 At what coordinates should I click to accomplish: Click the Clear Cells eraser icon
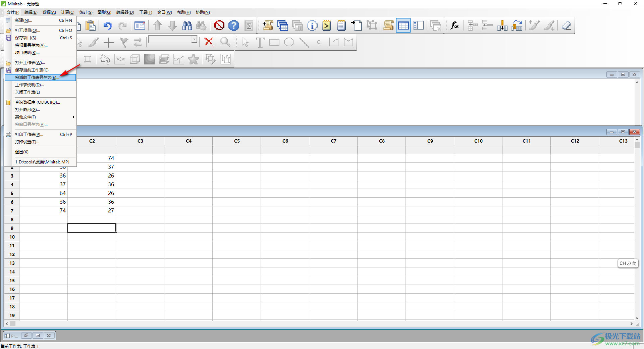567,26
